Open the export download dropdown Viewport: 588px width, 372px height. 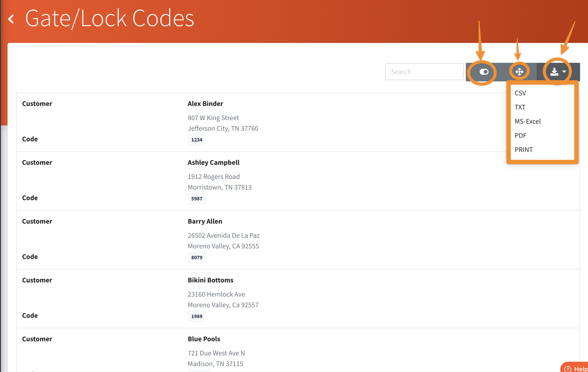click(564, 72)
